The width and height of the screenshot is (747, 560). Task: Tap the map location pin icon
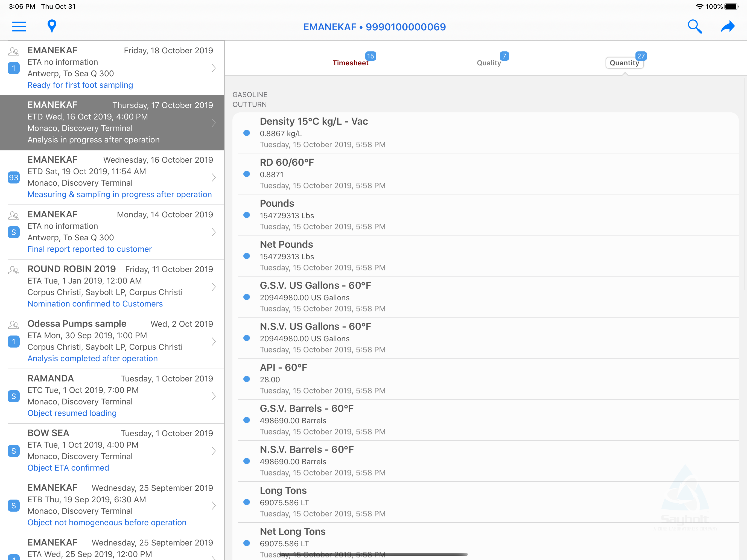point(52,27)
